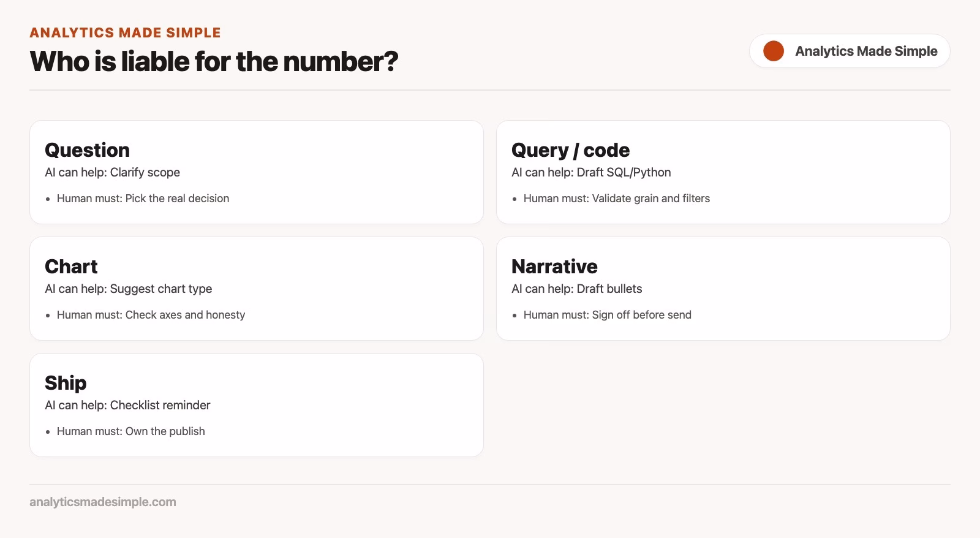Click 'Human must: Check axes and honesty'
Image resolution: width=980 pixels, height=538 pixels.
(x=151, y=315)
